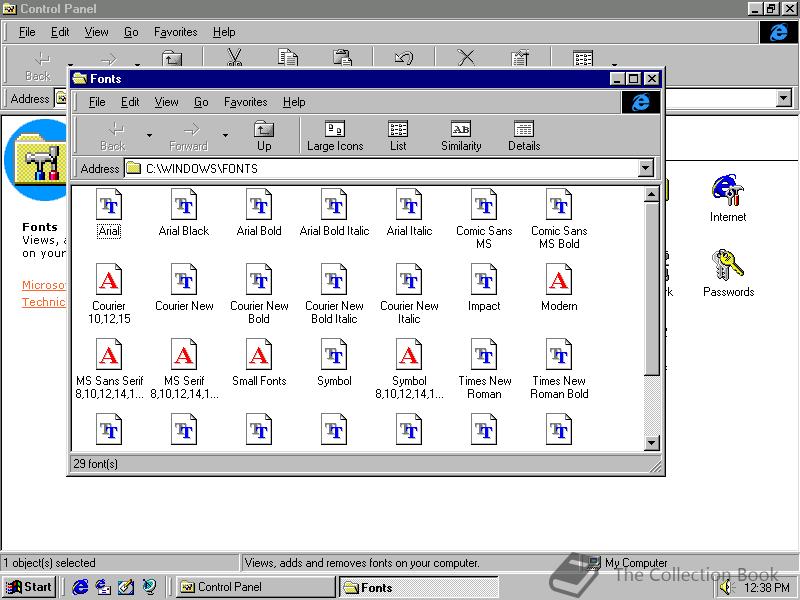The width and height of the screenshot is (800, 600).
Task: Select the Courier 10,12,15 font
Action: click(109, 294)
